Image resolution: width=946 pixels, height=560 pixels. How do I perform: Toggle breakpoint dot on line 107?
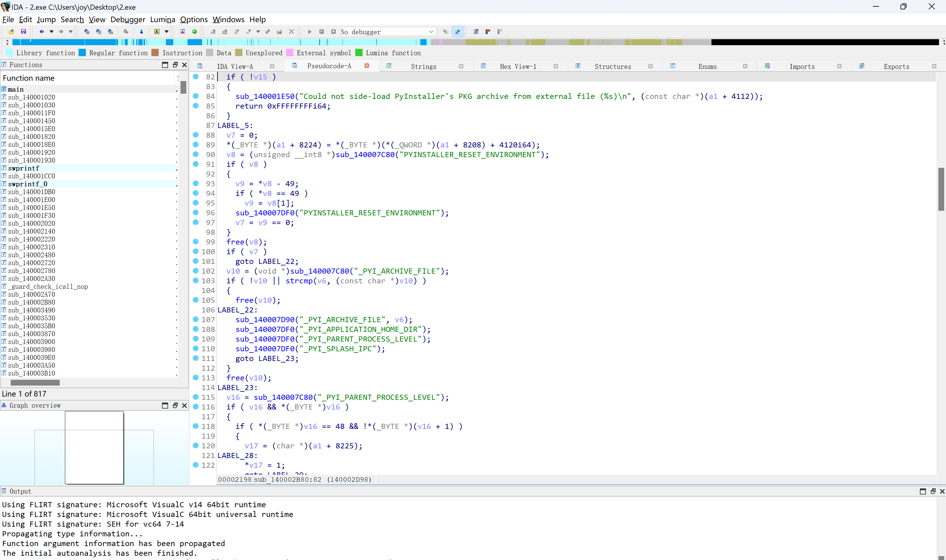pyautogui.click(x=195, y=319)
